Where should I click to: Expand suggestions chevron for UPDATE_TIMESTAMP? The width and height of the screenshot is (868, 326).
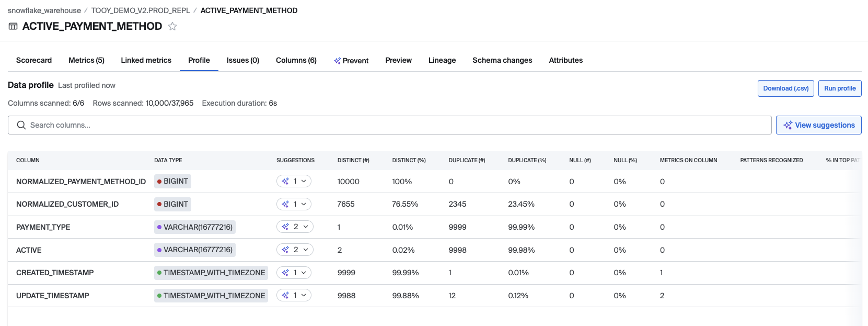click(304, 295)
